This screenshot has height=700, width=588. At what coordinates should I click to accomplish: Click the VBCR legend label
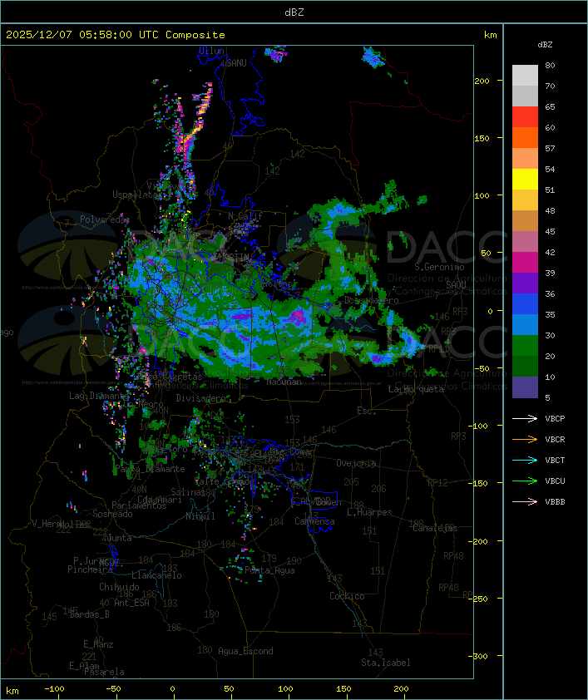[x=555, y=439]
